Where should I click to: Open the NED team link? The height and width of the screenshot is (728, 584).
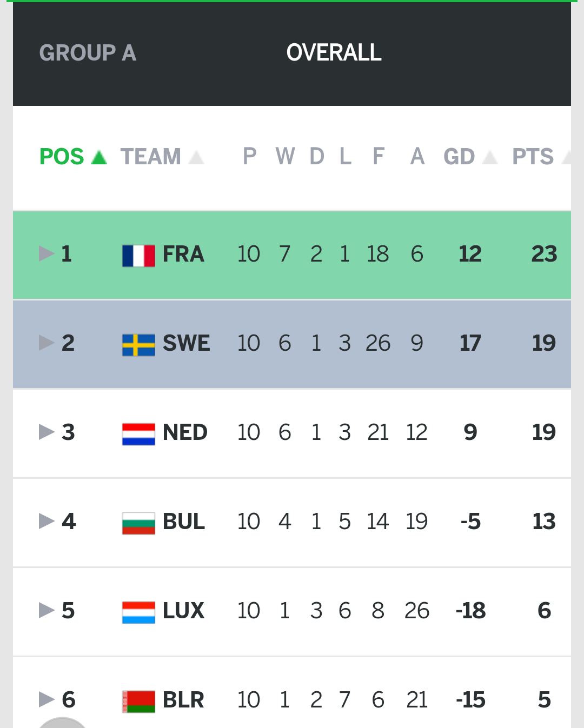[x=185, y=432]
